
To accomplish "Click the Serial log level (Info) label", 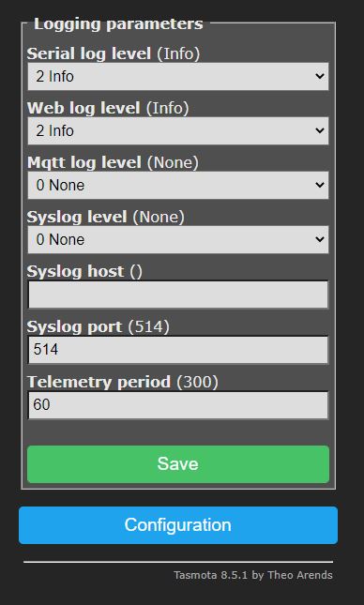I will [x=114, y=53].
